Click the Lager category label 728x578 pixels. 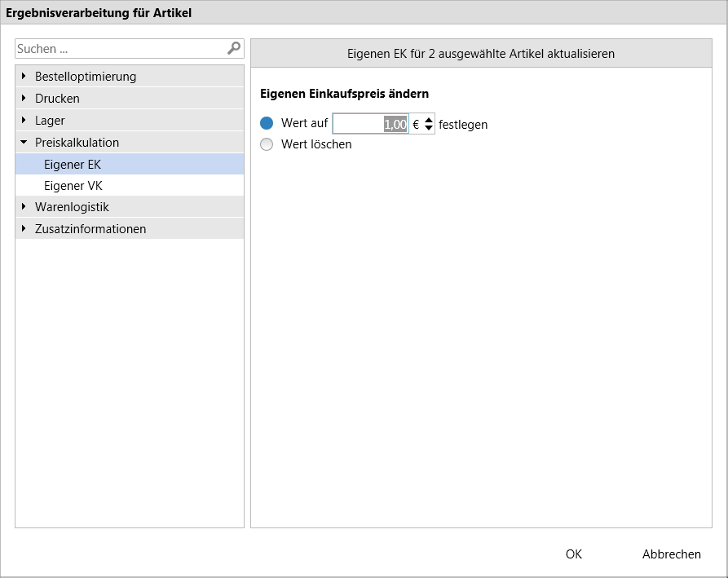pyautogui.click(x=50, y=120)
